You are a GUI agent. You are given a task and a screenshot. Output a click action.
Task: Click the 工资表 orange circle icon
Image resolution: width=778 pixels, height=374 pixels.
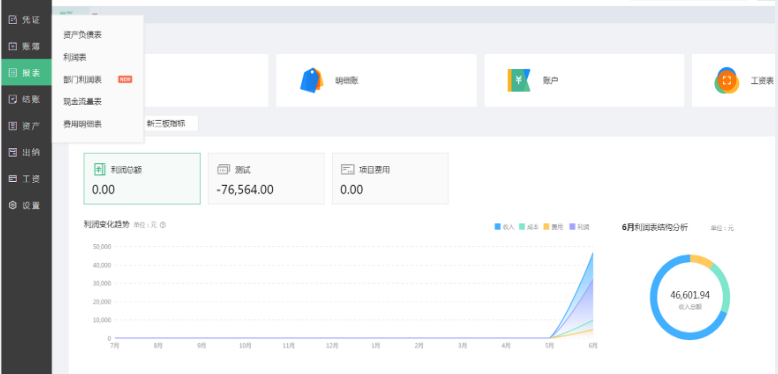coord(726,80)
